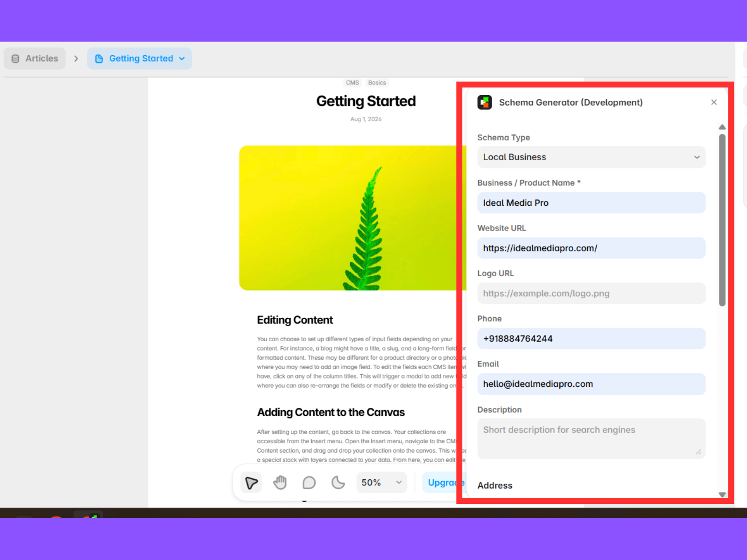
Task: Click the Upgrade button in bottom toolbar
Action: (x=444, y=483)
